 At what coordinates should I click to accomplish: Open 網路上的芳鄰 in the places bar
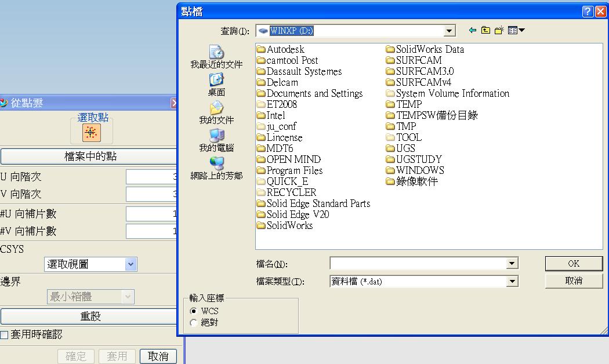216,169
